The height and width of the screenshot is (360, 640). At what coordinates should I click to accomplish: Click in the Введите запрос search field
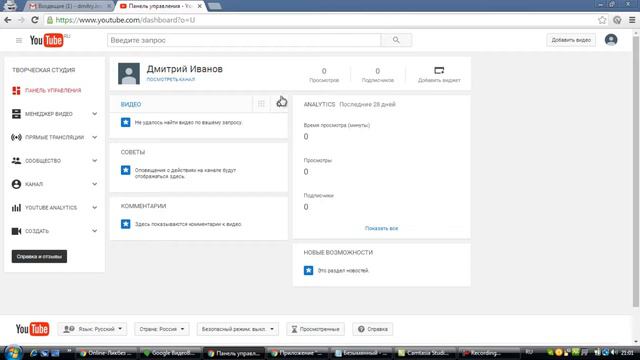point(244,40)
